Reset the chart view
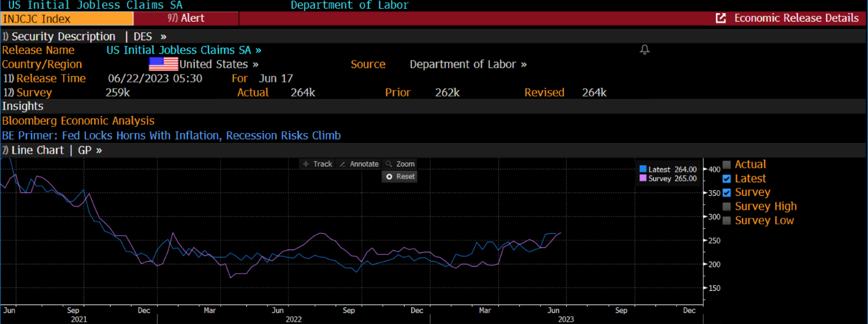 pos(400,176)
